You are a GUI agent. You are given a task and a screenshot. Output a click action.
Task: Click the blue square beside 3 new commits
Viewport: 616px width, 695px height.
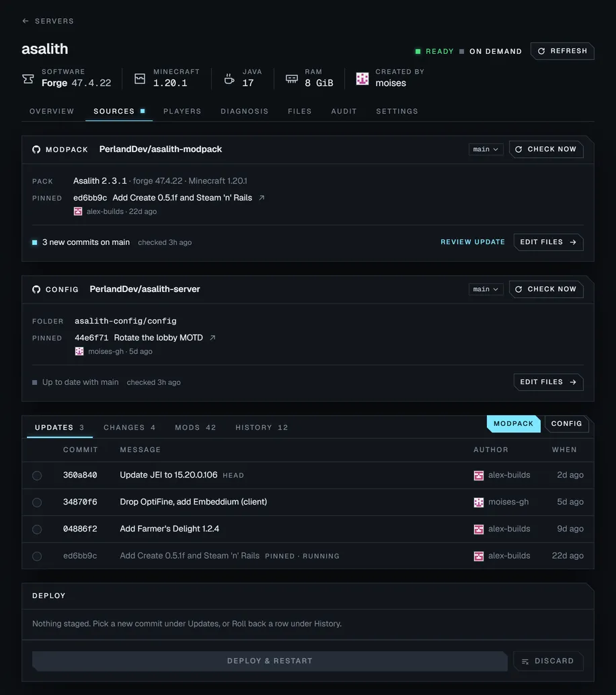point(34,242)
